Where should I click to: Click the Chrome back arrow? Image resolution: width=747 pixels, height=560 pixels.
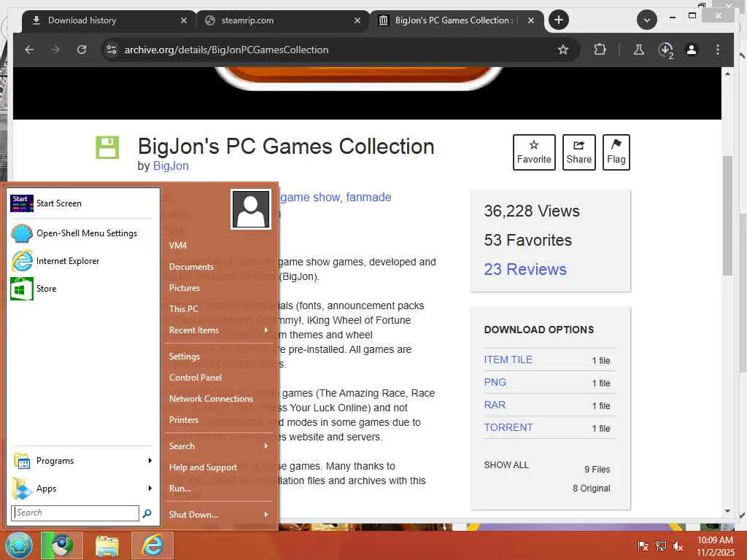click(29, 50)
